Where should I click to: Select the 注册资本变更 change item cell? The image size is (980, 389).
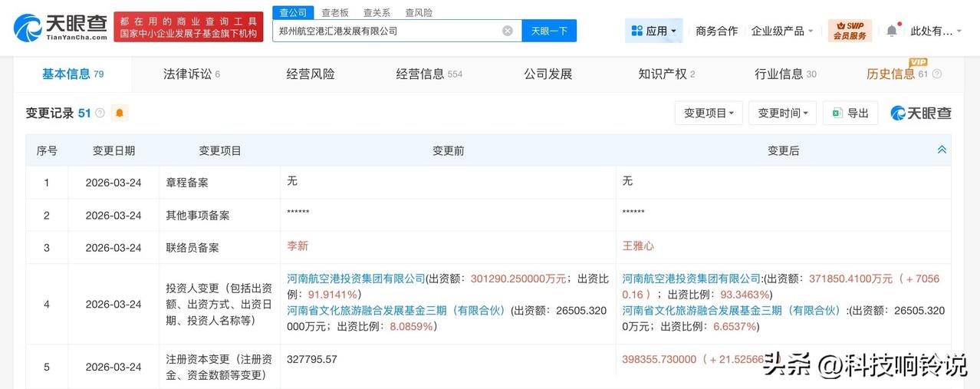coord(219,367)
